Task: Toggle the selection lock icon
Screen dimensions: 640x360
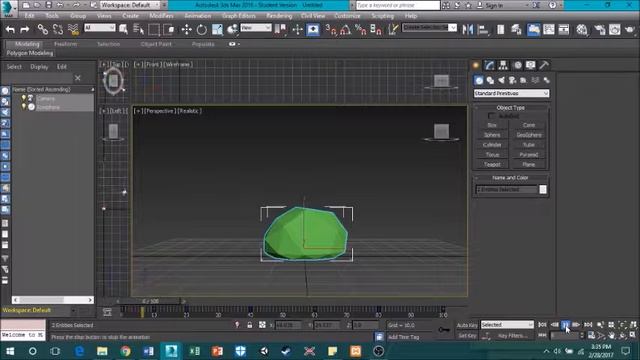Action: coord(249,325)
